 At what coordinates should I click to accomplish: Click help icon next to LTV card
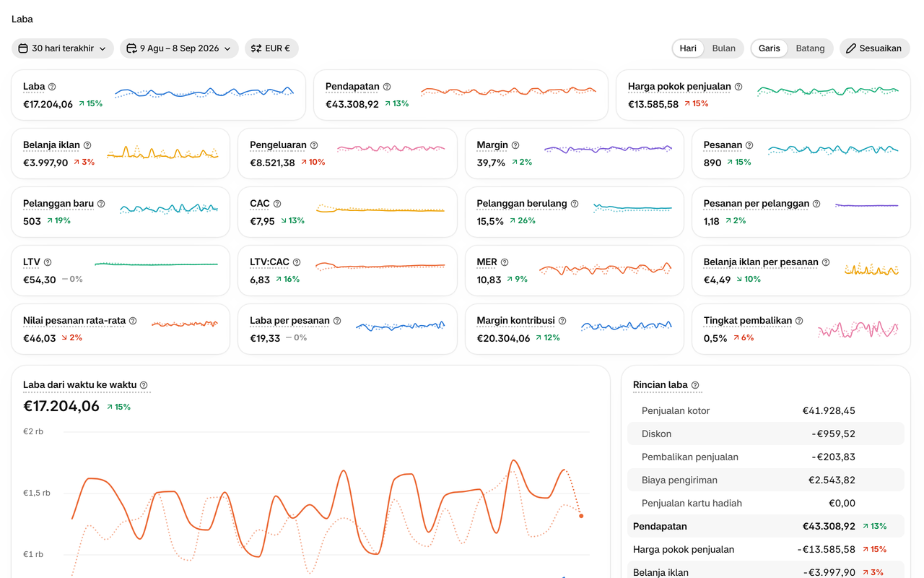coord(48,262)
